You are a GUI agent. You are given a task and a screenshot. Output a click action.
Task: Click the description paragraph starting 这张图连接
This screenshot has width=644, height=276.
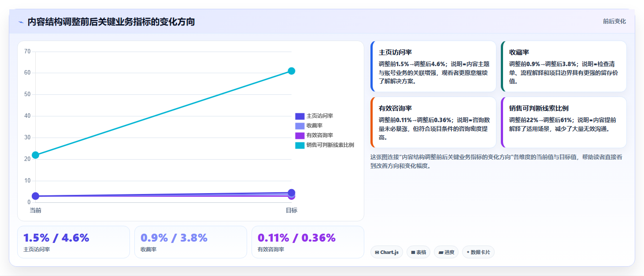pyautogui.click(x=496, y=161)
